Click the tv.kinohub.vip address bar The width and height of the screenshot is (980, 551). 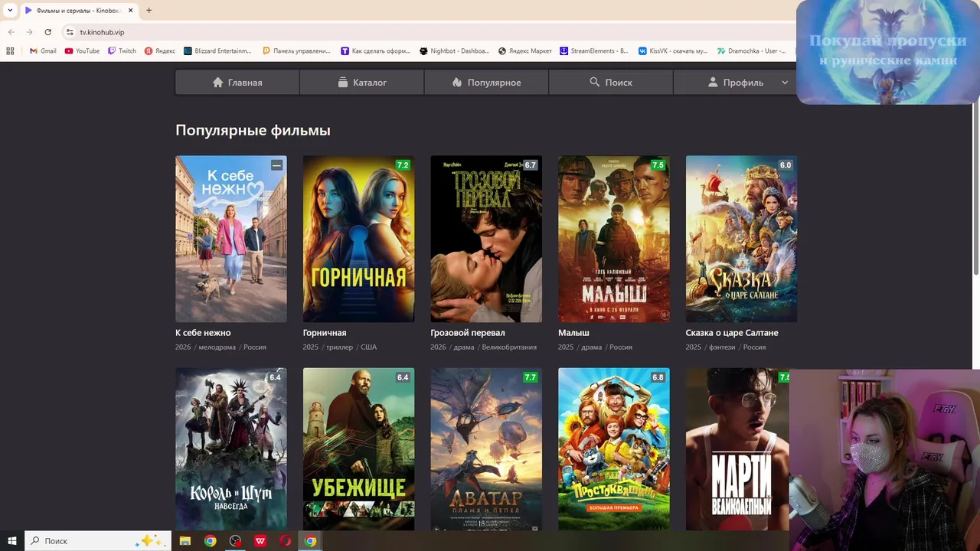429,32
